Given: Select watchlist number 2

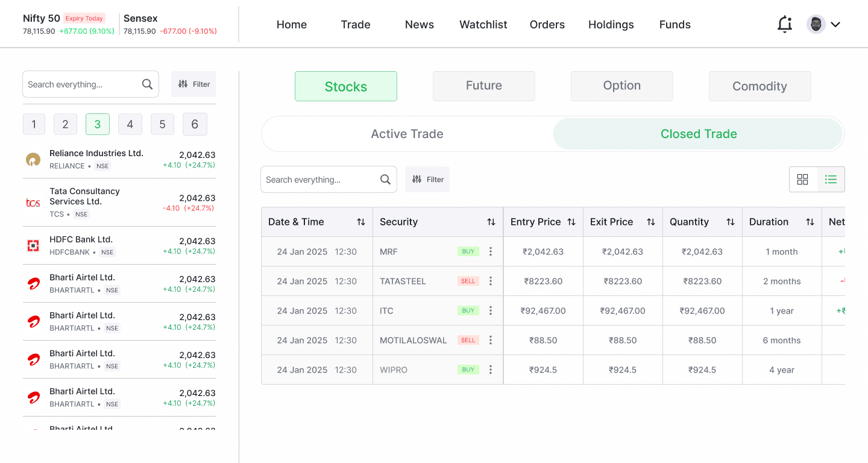Looking at the screenshot, I should point(65,124).
